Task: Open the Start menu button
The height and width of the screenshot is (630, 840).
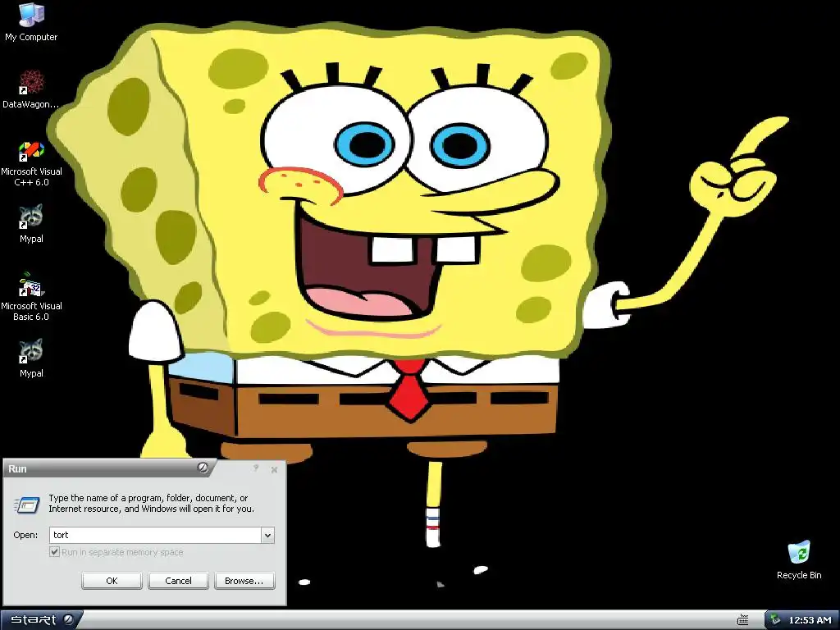Action: pos(40,620)
